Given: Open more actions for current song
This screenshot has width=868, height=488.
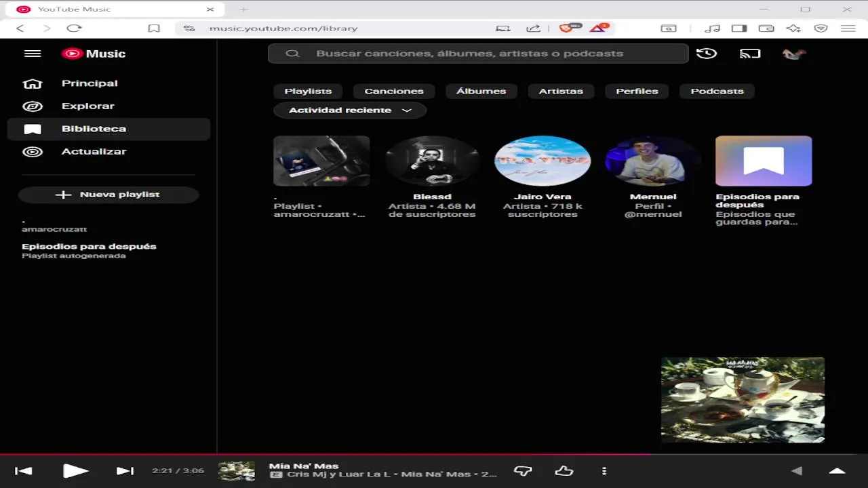Looking at the screenshot, I should tap(604, 471).
